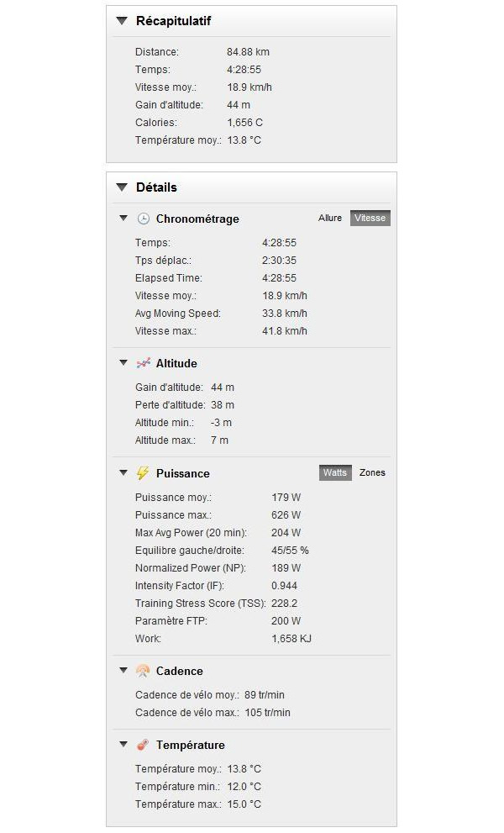Collapse the Chronométrage subsection triangle
This screenshot has height=833, width=504.
pos(123,219)
